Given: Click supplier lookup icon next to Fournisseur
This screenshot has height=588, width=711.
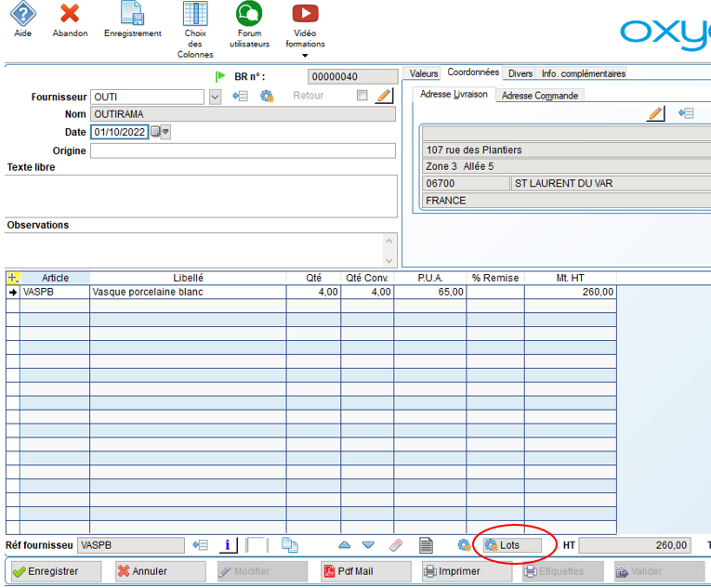Looking at the screenshot, I should [x=241, y=96].
